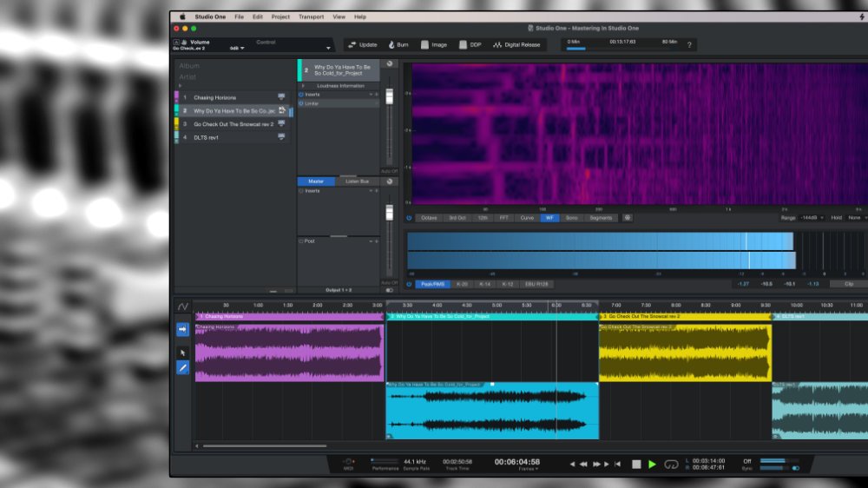868x488 pixels.
Task: Select the FFT spectrum mode
Action: pyautogui.click(x=503, y=218)
